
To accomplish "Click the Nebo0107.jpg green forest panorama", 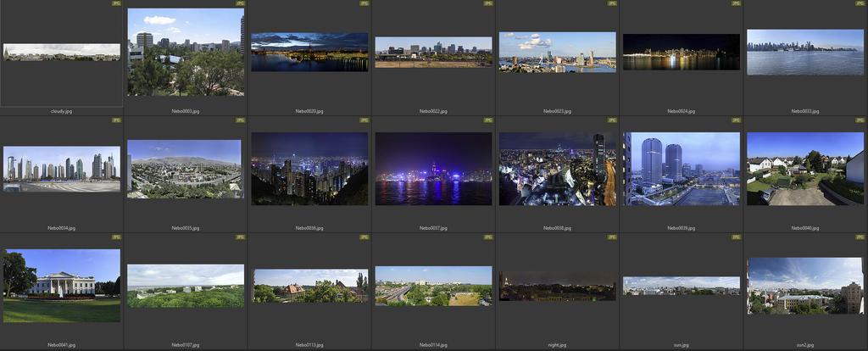I will [186, 286].
